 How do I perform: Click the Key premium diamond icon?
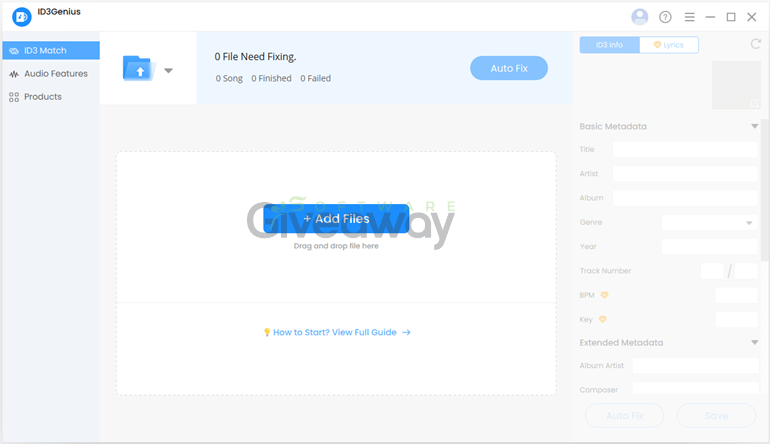[603, 319]
